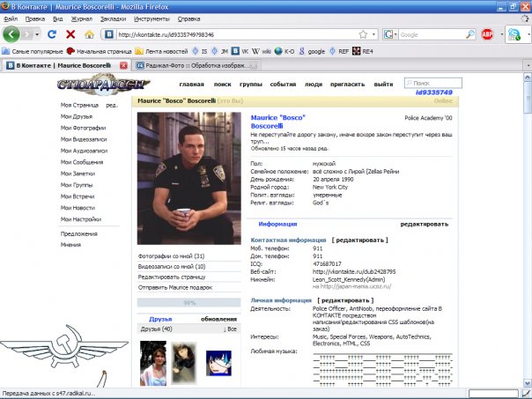Image resolution: width=532 pixels, height=399 pixels.
Task: Click редактировать next to Контактная информация
Action: (x=359, y=240)
